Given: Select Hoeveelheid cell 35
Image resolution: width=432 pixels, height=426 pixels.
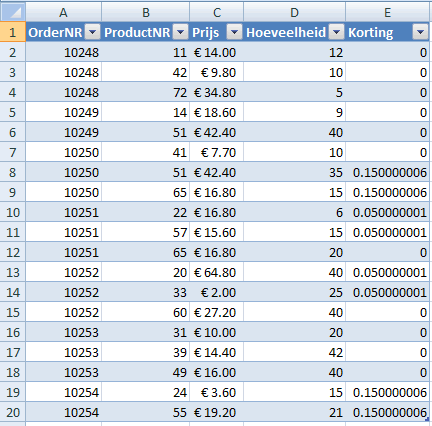Looking at the screenshot, I should 294,172.
